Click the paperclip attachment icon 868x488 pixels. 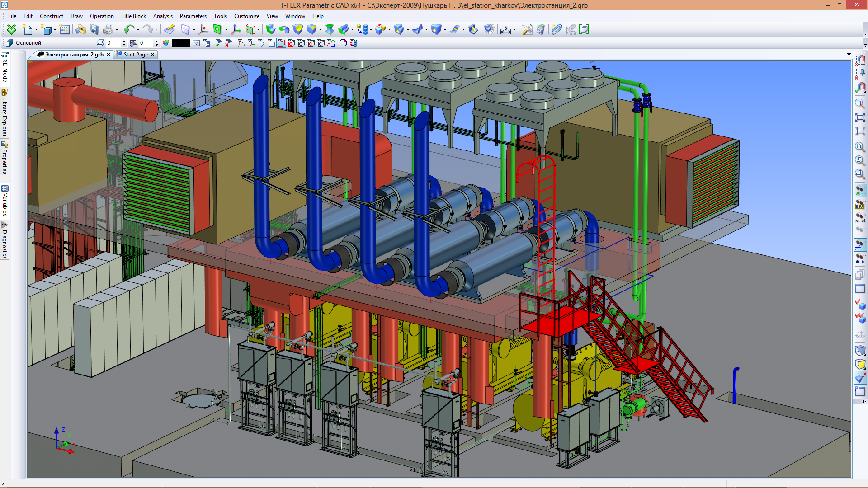coord(557,30)
